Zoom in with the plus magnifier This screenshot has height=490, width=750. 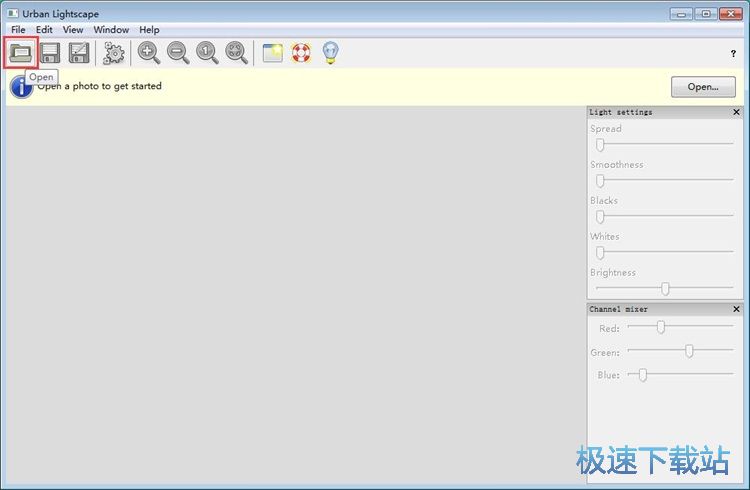click(x=148, y=52)
